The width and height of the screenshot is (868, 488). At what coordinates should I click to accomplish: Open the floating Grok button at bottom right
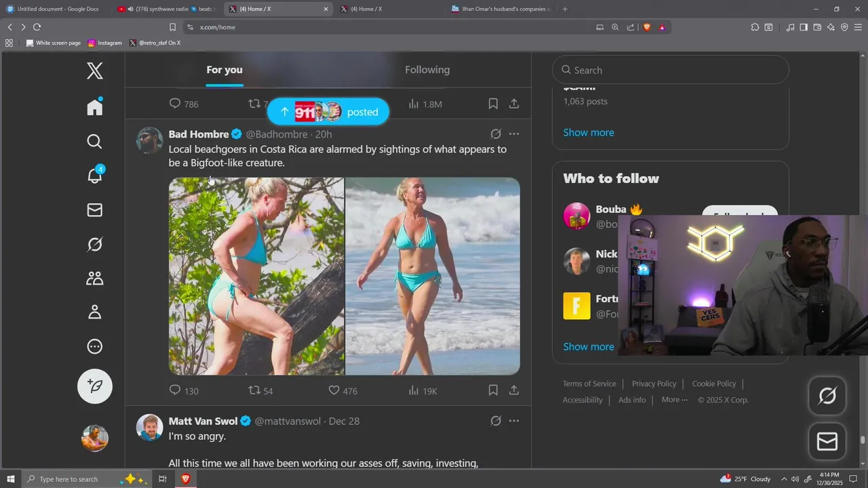click(x=827, y=396)
